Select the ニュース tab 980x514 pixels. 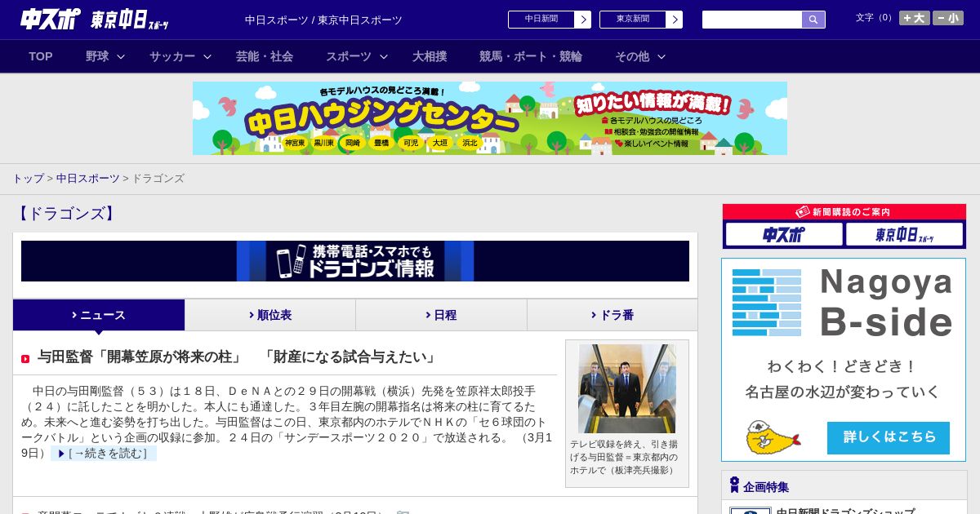(99, 315)
